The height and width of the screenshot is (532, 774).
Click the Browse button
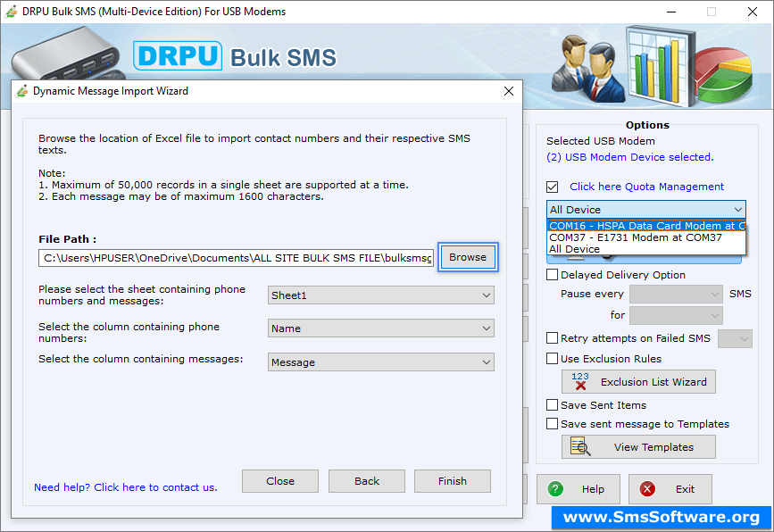coord(468,257)
